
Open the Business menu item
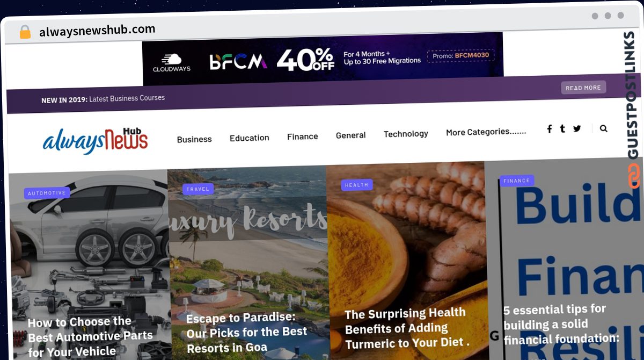tap(194, 139)
